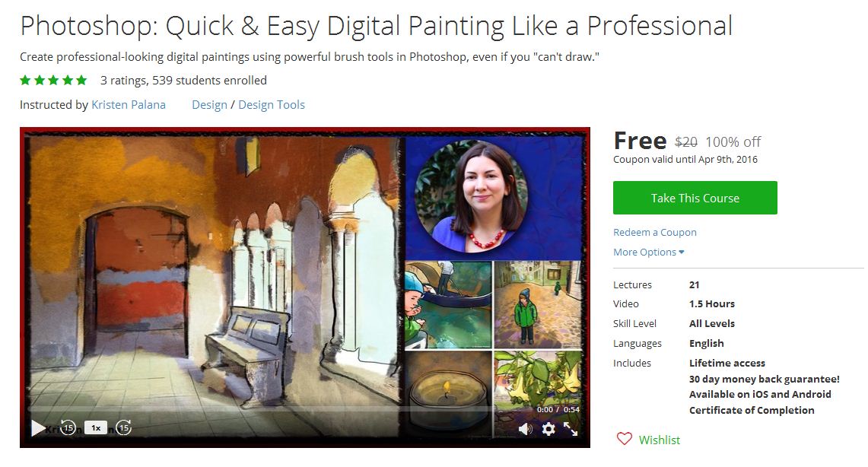Open instructor Kristen Palana's profile
This screenshot has width=868, height=467.
point(129,104)
